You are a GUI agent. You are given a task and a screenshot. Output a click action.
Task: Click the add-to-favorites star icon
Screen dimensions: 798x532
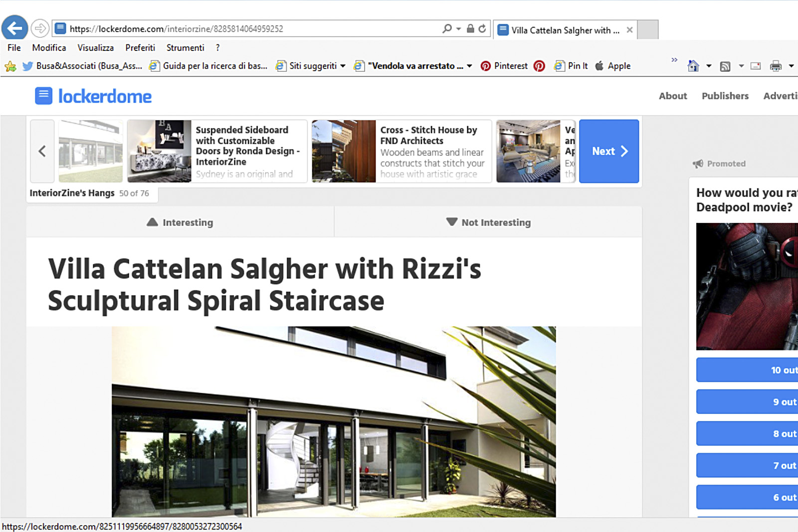(10, 66)
